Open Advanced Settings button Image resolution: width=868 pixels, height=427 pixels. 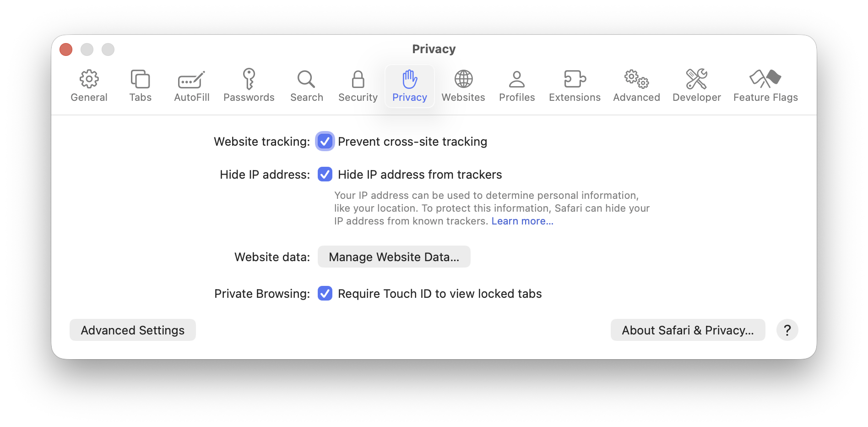point(133,330)
